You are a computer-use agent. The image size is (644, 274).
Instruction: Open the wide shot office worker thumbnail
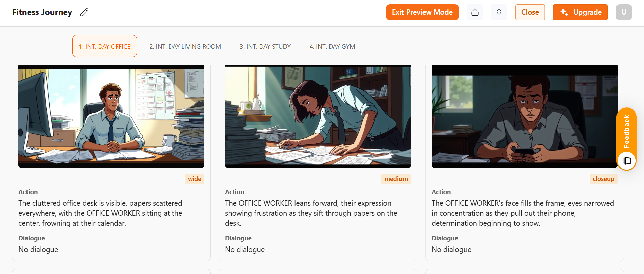(111, 116)
